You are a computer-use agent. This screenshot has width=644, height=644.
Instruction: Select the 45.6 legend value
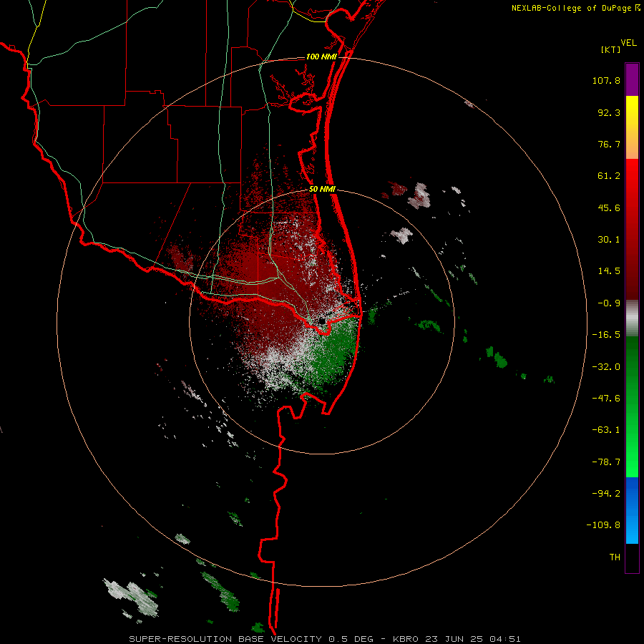[609, 208]
